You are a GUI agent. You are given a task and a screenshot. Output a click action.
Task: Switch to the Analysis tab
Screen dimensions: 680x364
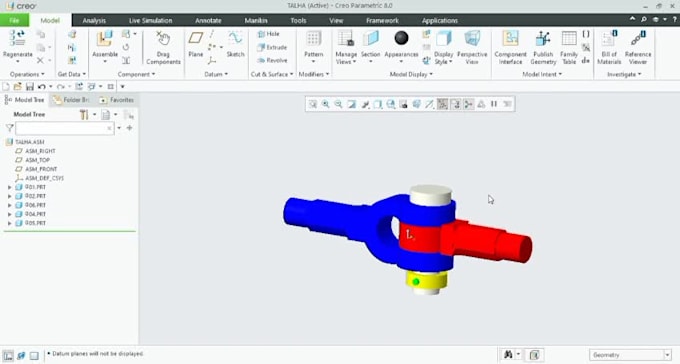coord(94,20)
